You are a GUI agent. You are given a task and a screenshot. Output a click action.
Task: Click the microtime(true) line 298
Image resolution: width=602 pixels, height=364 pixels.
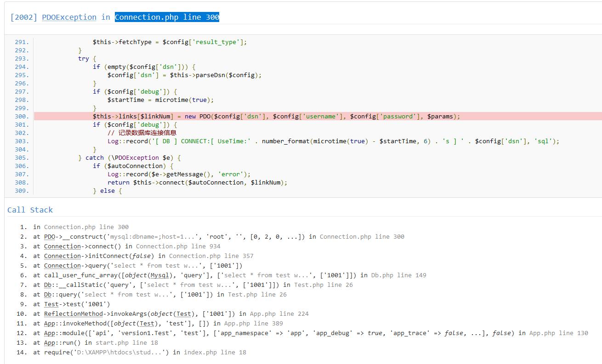click(x=161, y=100)
